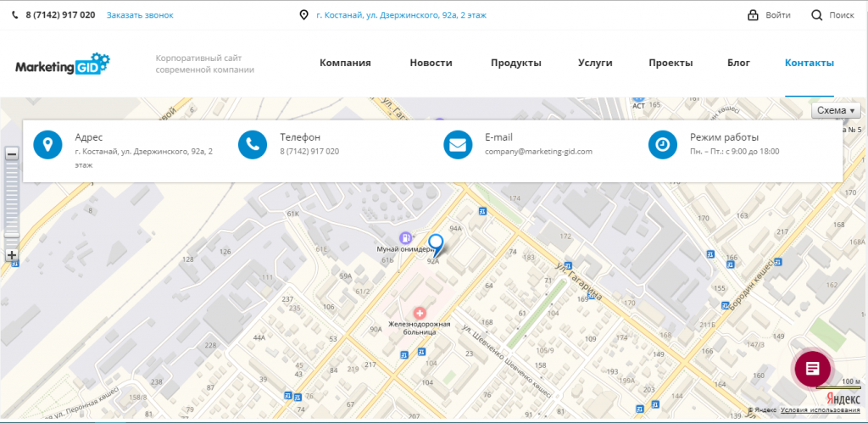The width and height of the screenshot is (868, 423).
Task: Select the Блог navigation item
Action: point(738,64)
